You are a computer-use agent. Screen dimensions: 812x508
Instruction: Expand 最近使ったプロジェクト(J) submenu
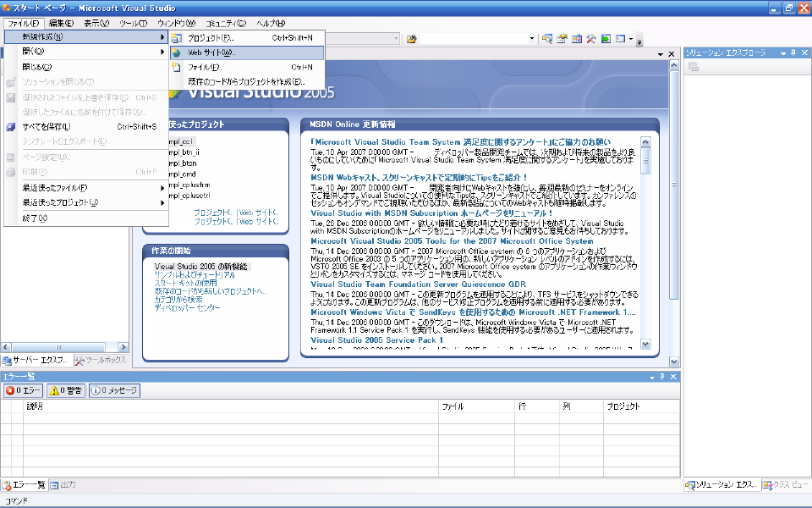pos(86,202)
